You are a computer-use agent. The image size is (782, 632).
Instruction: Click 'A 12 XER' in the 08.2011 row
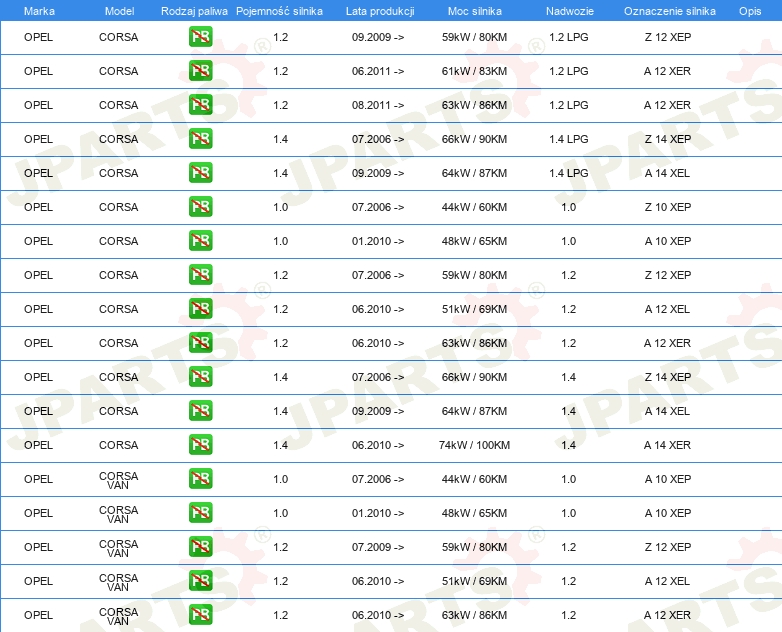point(667,105)
